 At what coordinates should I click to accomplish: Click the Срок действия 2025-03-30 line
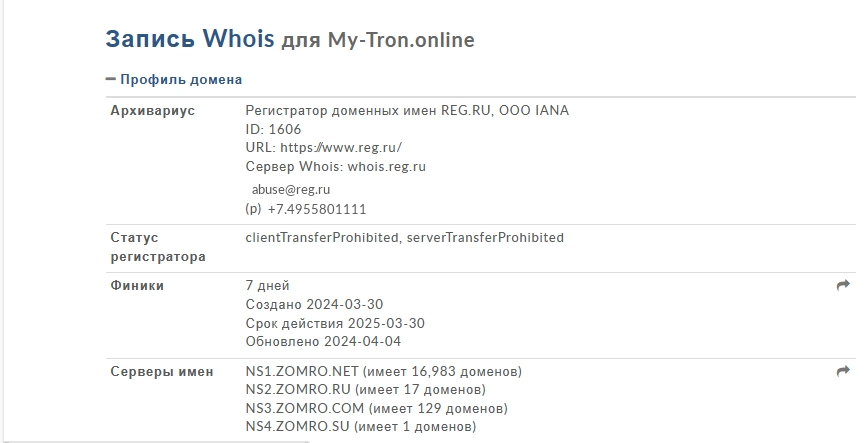335,323
